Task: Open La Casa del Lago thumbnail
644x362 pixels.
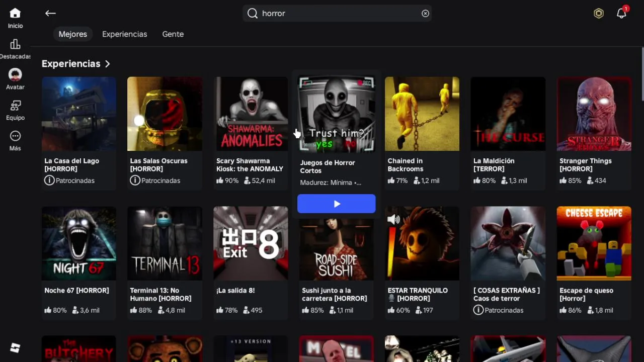Action: pos(79,114)
